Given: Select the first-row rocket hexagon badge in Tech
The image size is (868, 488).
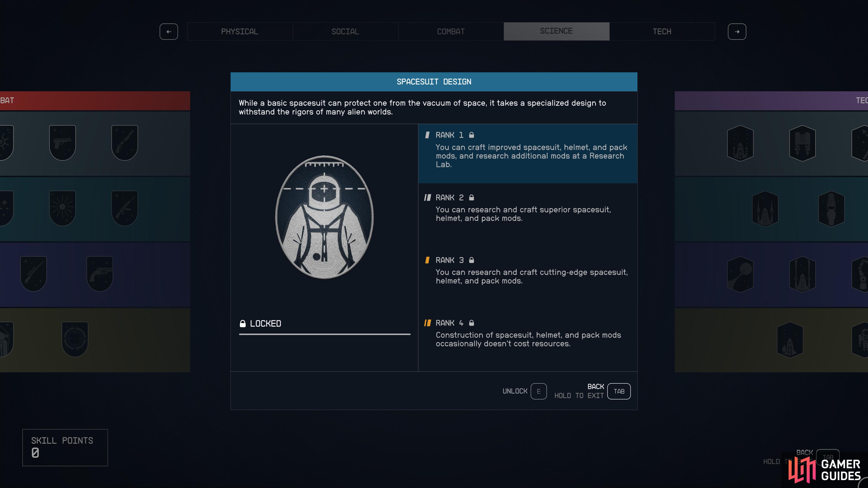Looking at the screenshot, I should click(740, 143).
